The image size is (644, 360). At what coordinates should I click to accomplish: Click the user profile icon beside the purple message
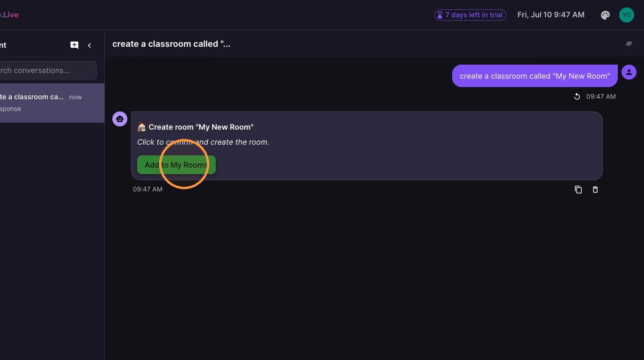click(x=629, y=72)
